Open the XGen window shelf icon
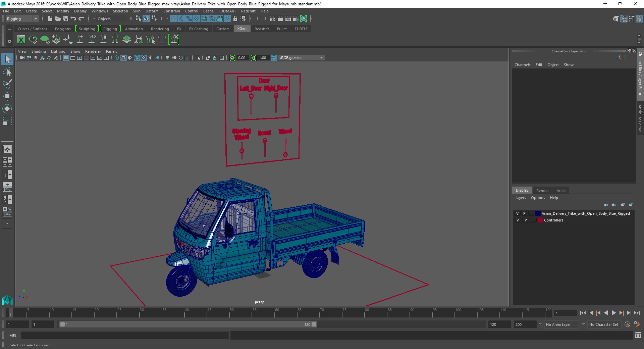 click(x=21, y=40)
